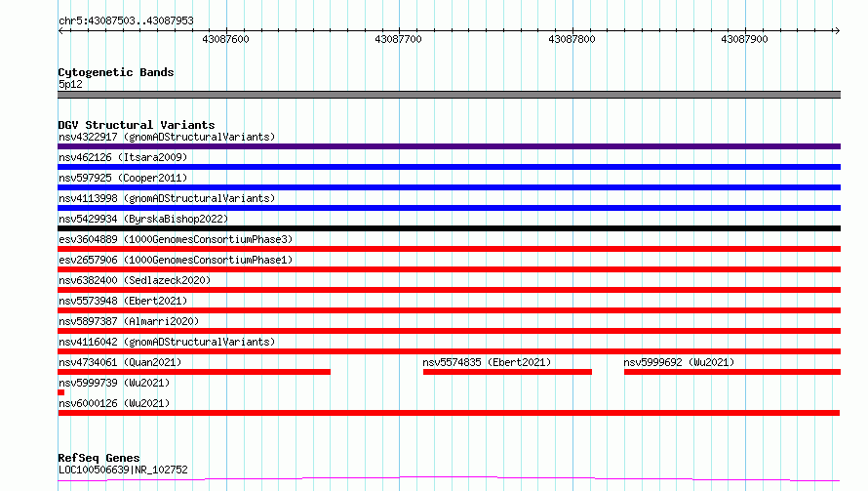This screenshot has width=868, height=491.
Task: Select the gray 5p12 cytogenetic band bar
Action: point(449,95)
